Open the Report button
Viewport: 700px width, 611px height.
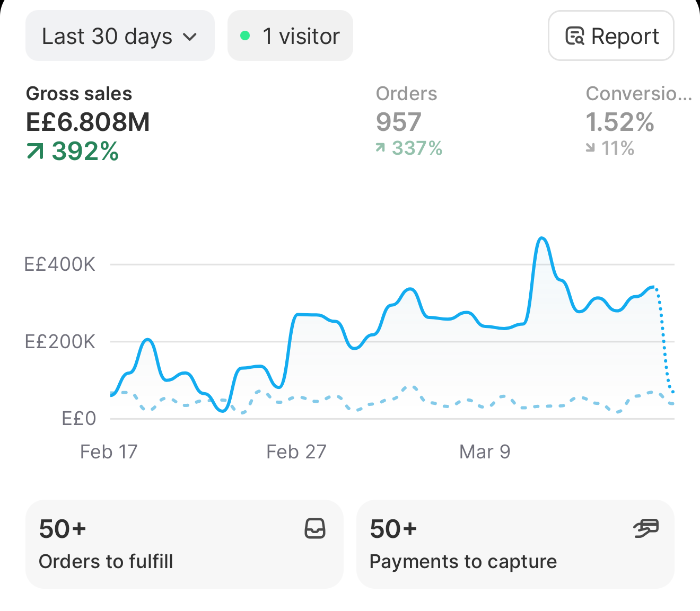(x=611, y=36)
